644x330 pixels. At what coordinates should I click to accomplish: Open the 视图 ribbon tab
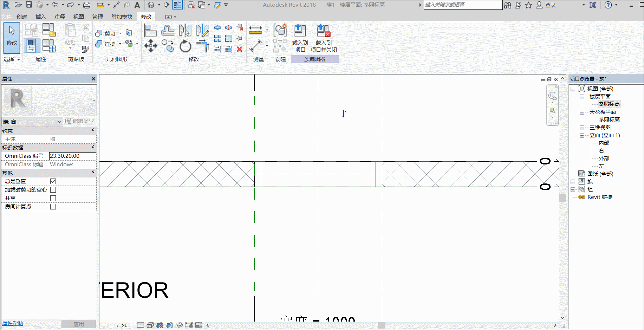click(79, 17)
